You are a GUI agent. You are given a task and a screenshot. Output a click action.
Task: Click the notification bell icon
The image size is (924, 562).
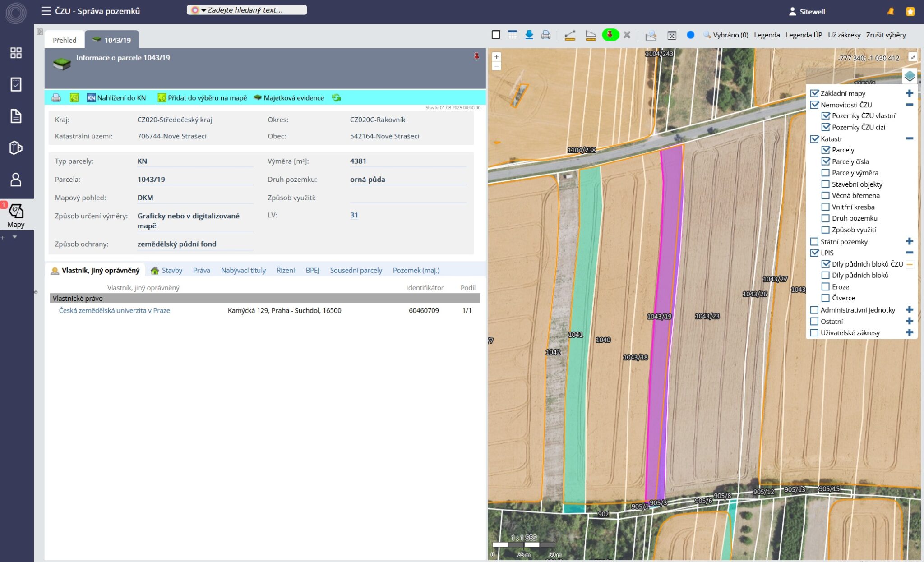pos(891,11)
